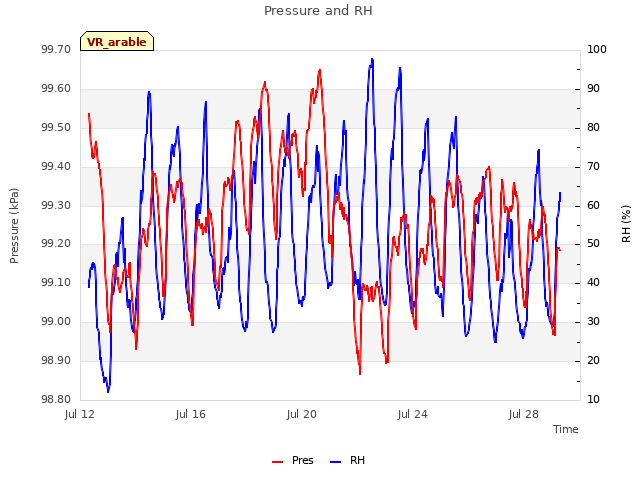Click the 98.80 pressure tick label
640x480 pixels.
[x=56, y=399]
